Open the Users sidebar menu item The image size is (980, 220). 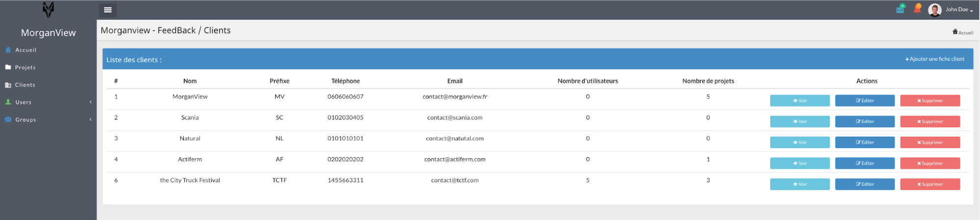(24, 102)
